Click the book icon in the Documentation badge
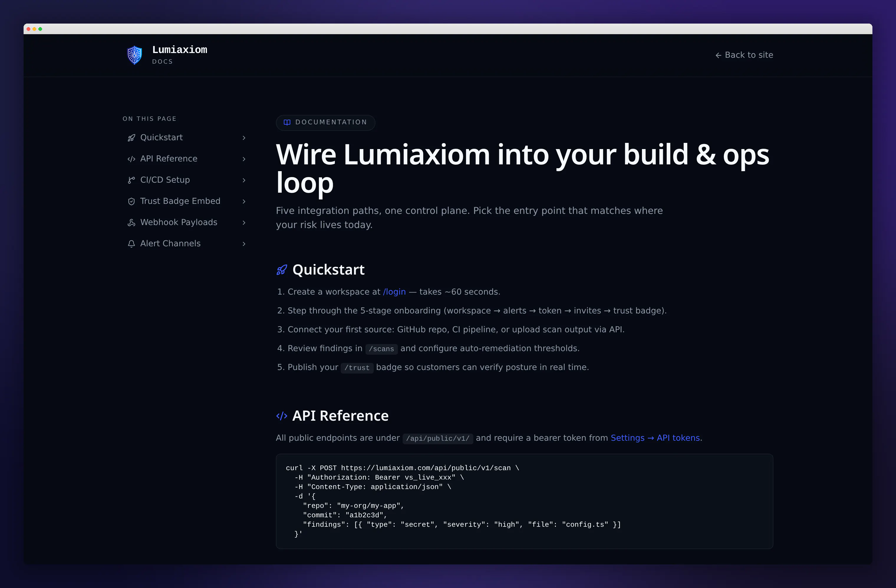This screenshot has height=588, width=896. point(287,122)
